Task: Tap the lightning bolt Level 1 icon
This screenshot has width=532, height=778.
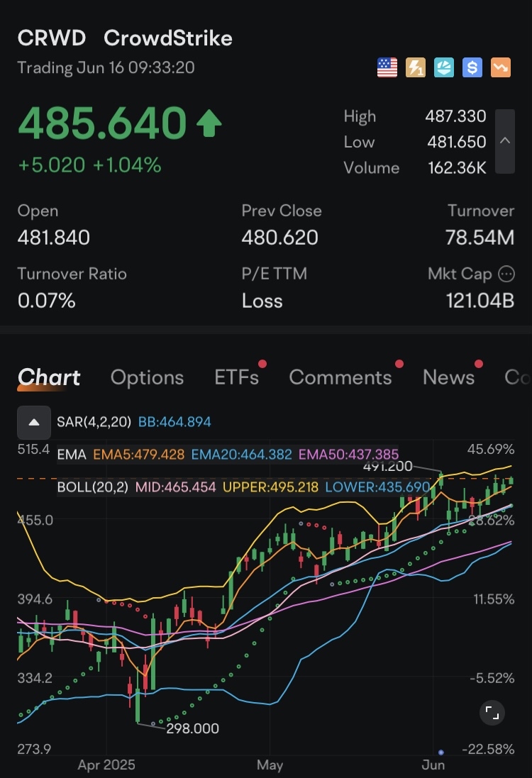Action: pyautogui.click(x=416, y=67)
